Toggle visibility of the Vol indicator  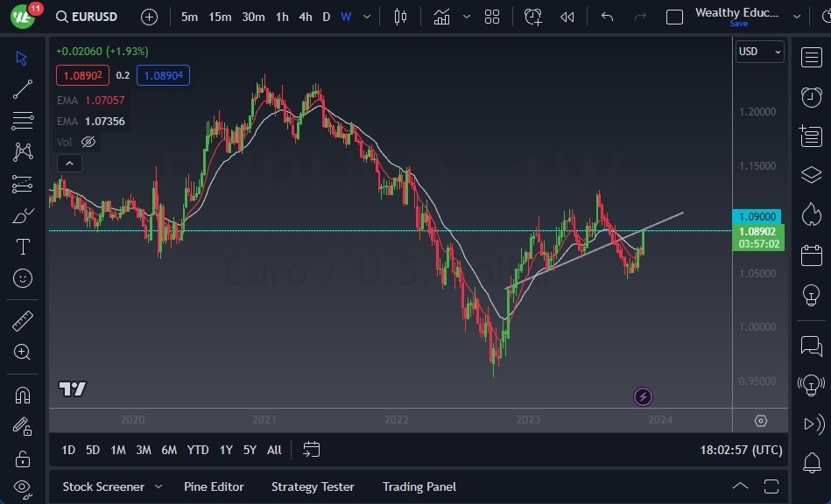(88, 142)
